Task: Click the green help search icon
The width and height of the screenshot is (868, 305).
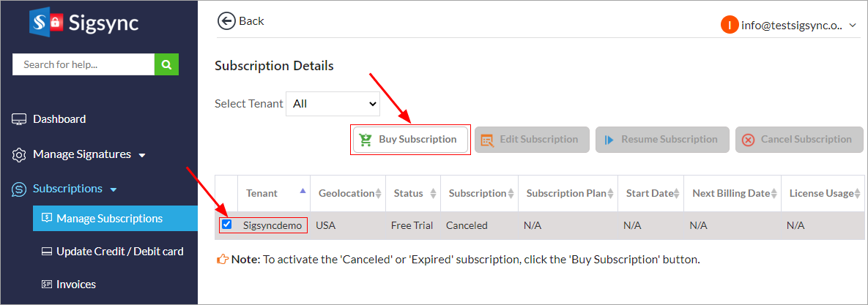Action: coord(166,64)
